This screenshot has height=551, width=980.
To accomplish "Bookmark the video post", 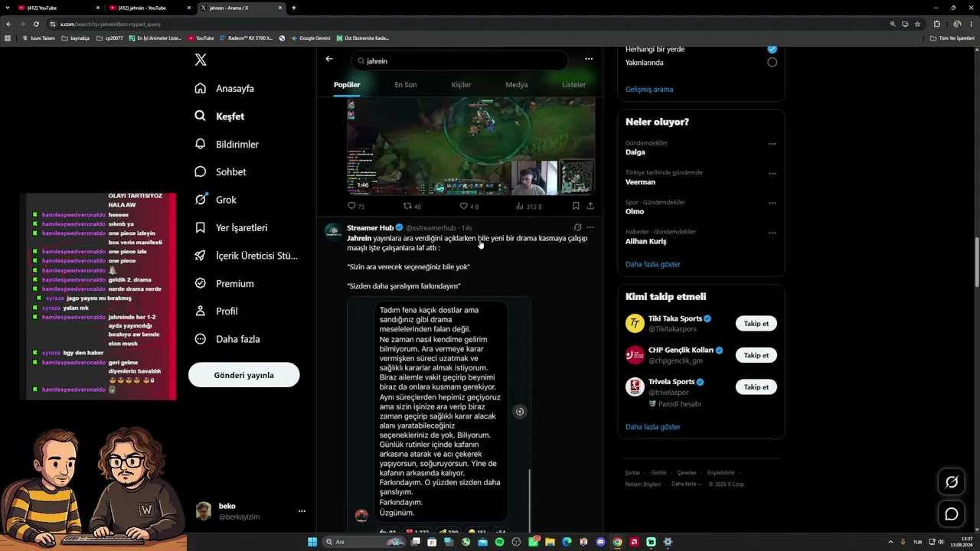I will coord(576,206).
